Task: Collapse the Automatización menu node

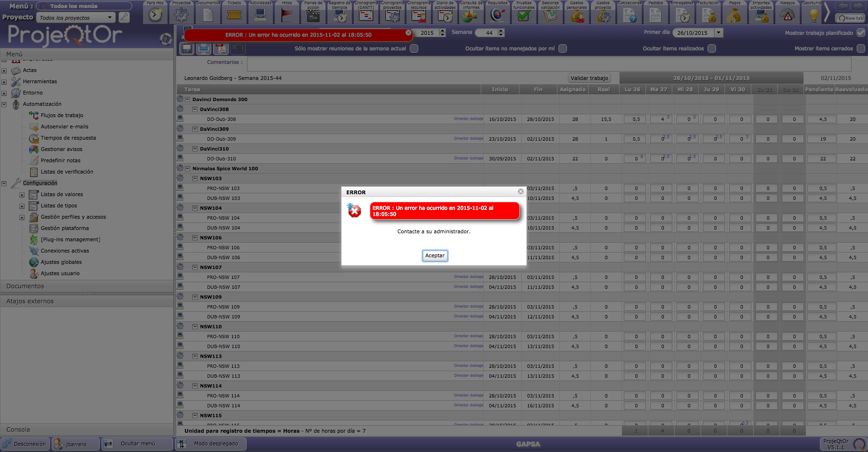Action: pyautogui.click(x=4, y=104)
